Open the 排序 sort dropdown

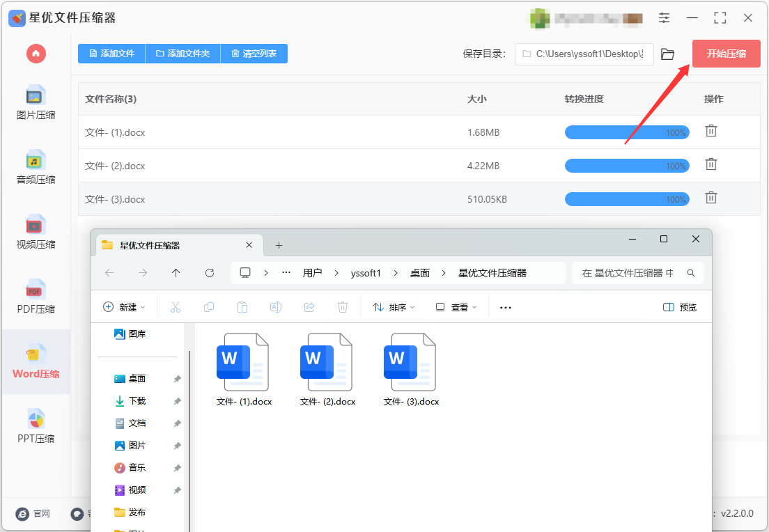click(x=394, y=307)
